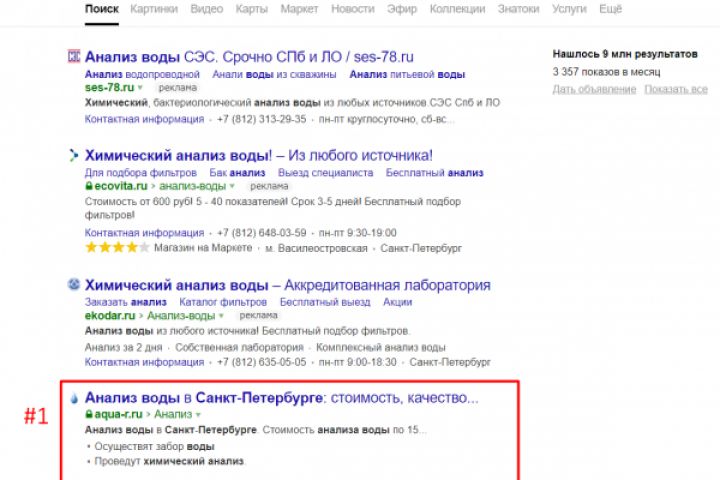Image resolution: width=720 pixels, height=480 pixels.
Task: Click the ses-78.ru site favicon
Action: (73, 56)
